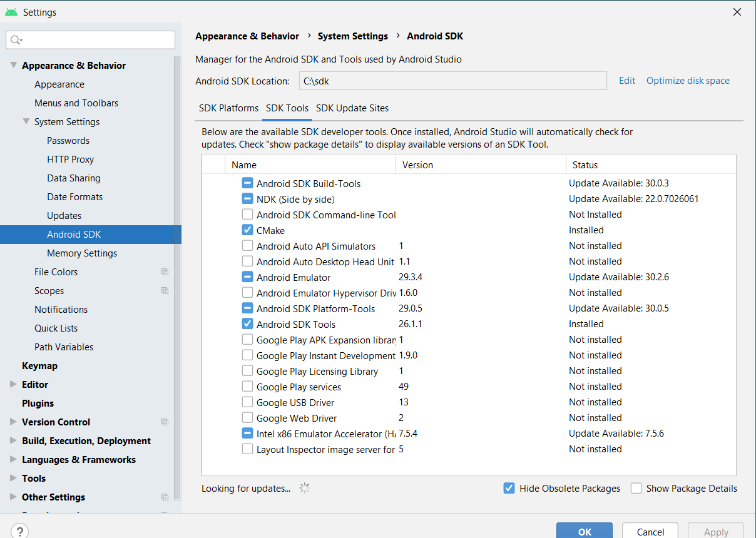
Task: Toggle the NDK (Side by side) checkbox
Action: (x=247, y=199)
